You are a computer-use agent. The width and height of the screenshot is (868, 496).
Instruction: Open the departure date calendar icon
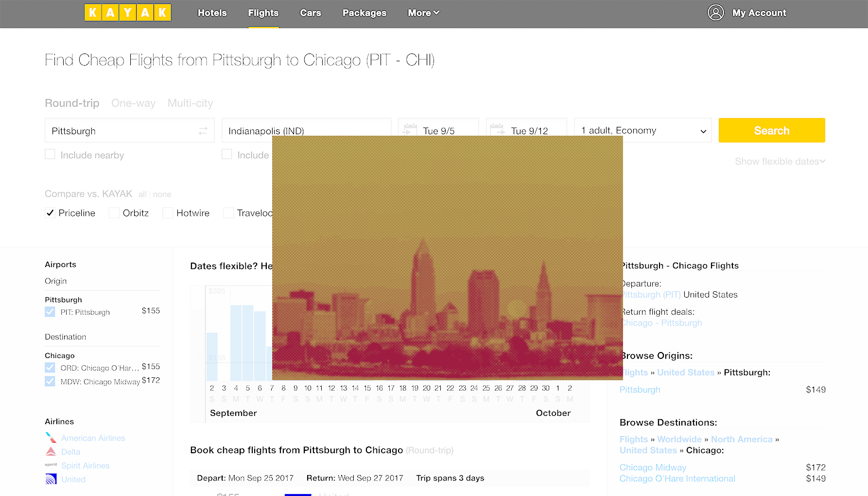click(410, 129)
